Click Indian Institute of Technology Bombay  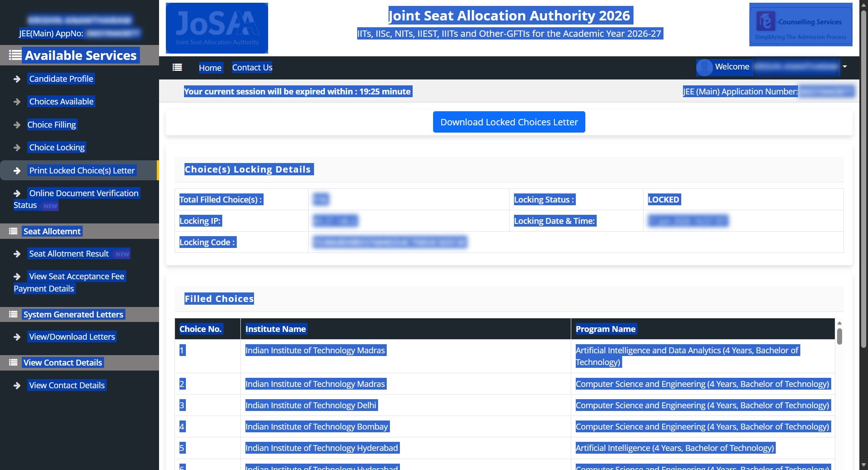point(317,426)
